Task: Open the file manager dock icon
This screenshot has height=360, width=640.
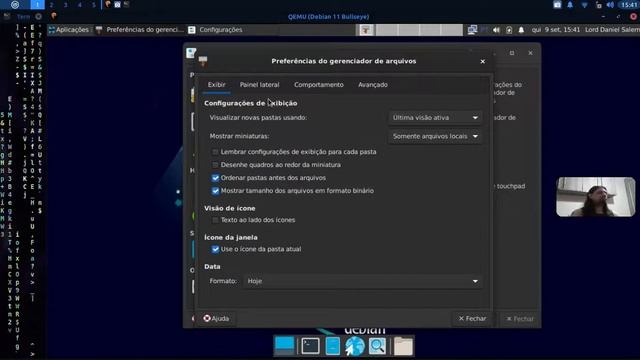Action: [x=333, y=346]
